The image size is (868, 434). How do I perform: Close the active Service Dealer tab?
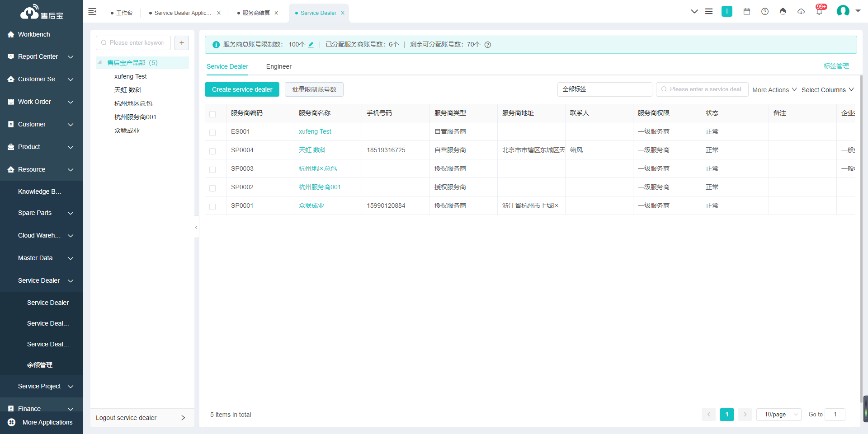(x=343, y=13)
